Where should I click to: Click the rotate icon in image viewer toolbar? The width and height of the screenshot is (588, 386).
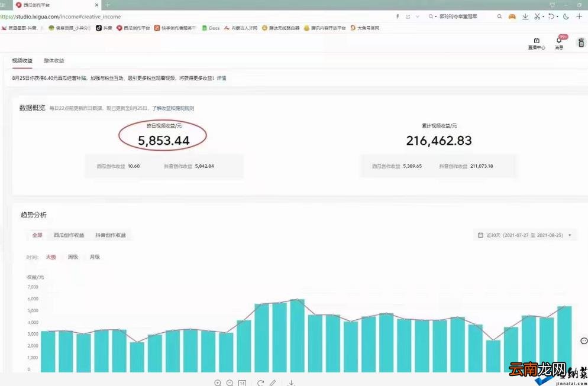pyautogui.click(x=260, y=383)
